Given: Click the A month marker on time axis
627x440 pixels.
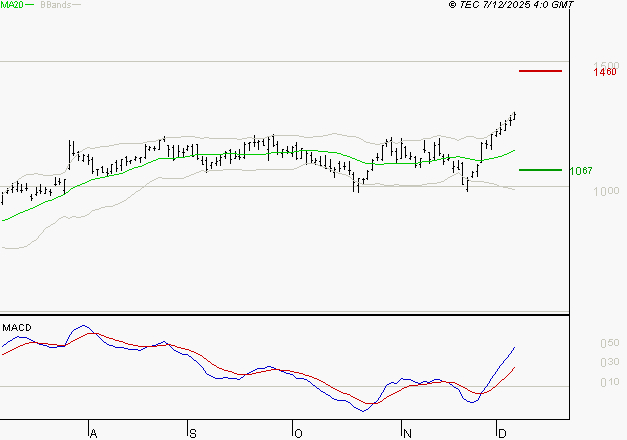Looking at the screenshot, I should pyautogui.click(x=93, y=433).
